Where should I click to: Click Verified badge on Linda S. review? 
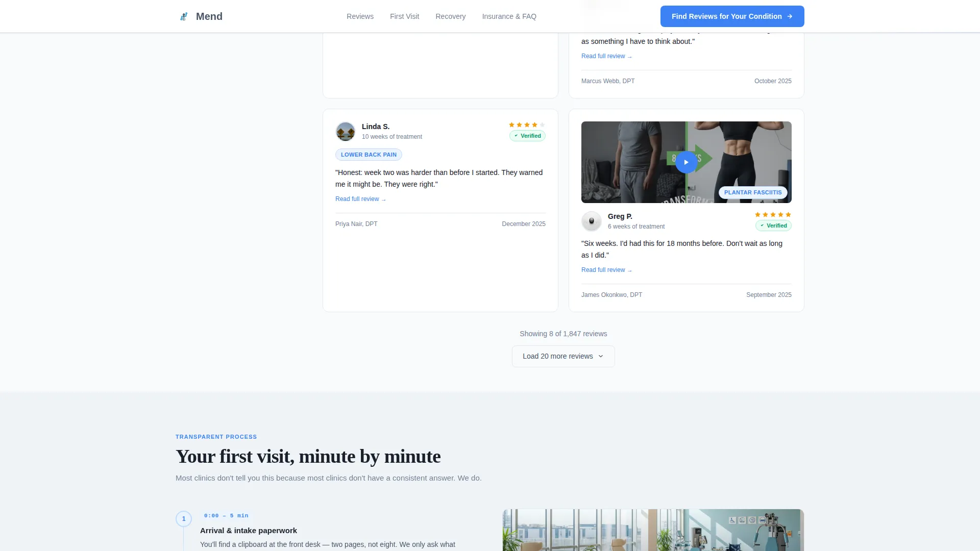[527, 136]
